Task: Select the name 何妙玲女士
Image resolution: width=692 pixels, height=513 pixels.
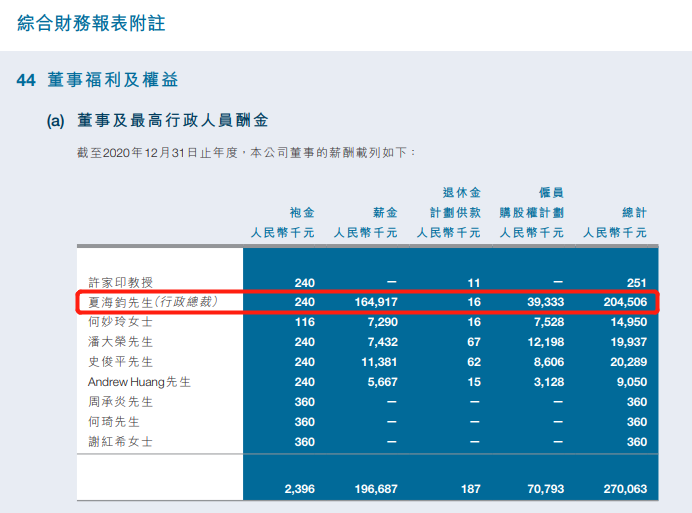Action: 118,322
